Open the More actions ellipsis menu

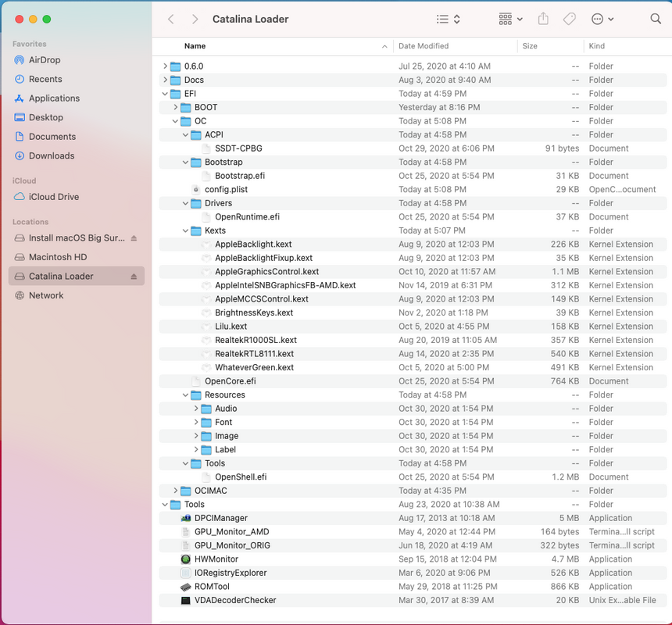pyautogui.click(x=602, y=19)
